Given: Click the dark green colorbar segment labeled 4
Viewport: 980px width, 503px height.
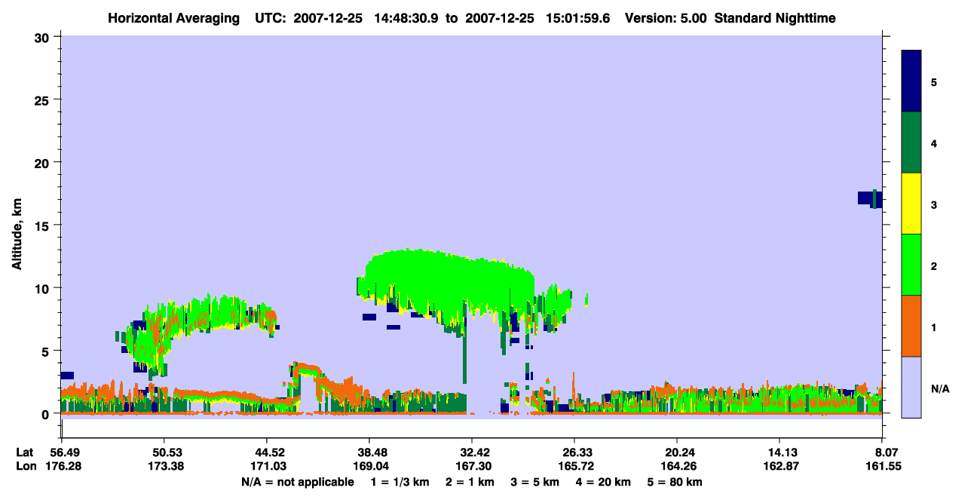Looking at the screenshot, I should click(x=911, y=143).
